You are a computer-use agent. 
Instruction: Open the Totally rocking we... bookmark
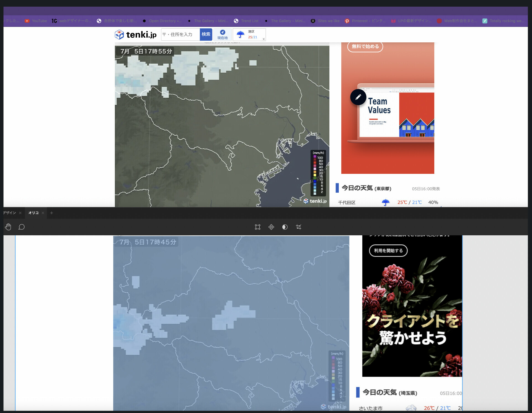[x=503, y=21]
